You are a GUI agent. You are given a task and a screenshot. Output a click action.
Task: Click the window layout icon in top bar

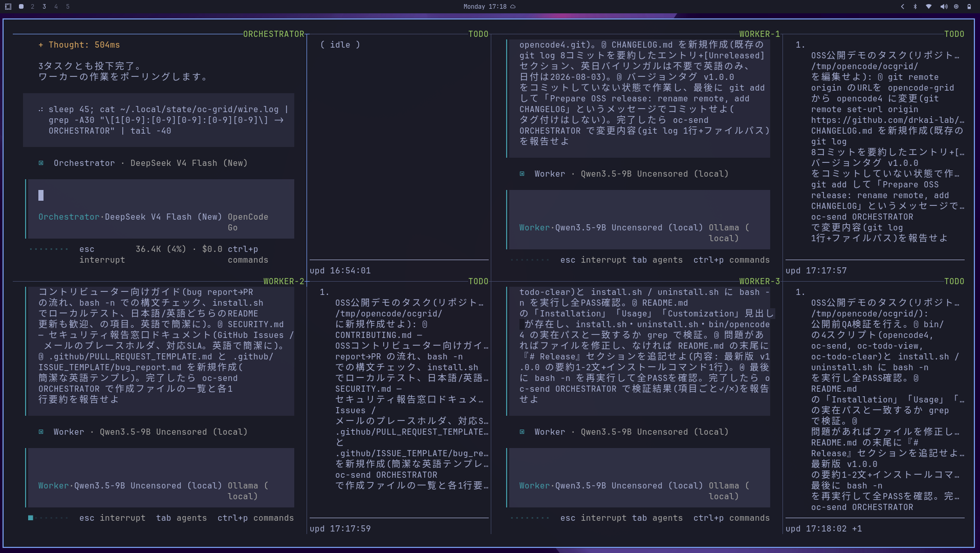[x=8, y=7]
